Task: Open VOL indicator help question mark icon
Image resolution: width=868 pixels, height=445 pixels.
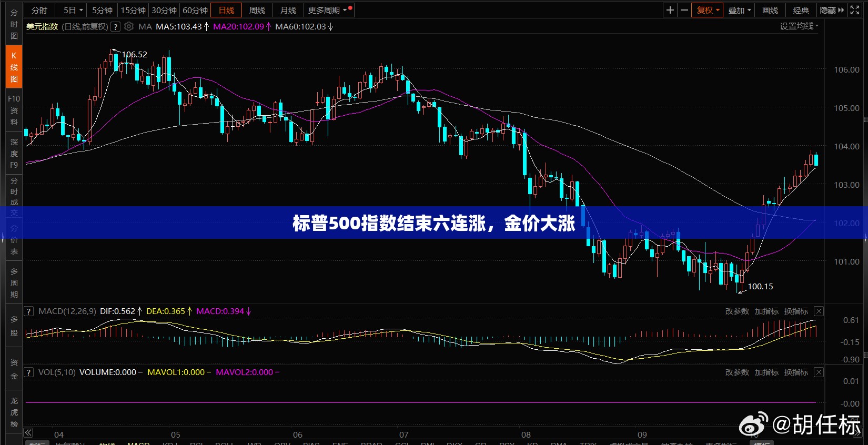Action: [x=29, y=372]
